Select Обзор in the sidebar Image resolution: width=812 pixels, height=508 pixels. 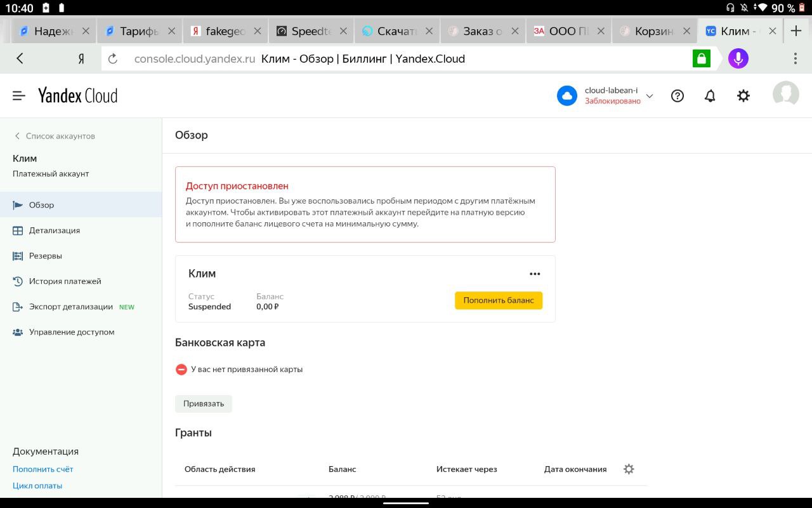[x=81, y=204]
